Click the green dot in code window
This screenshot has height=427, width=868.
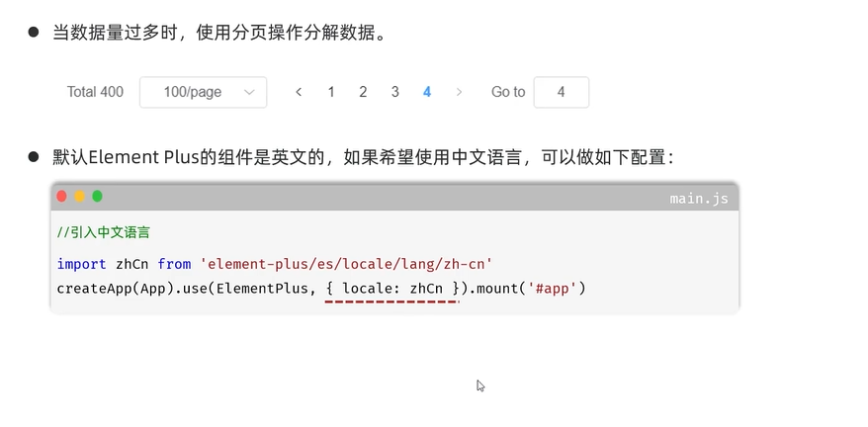click(98, 196)
